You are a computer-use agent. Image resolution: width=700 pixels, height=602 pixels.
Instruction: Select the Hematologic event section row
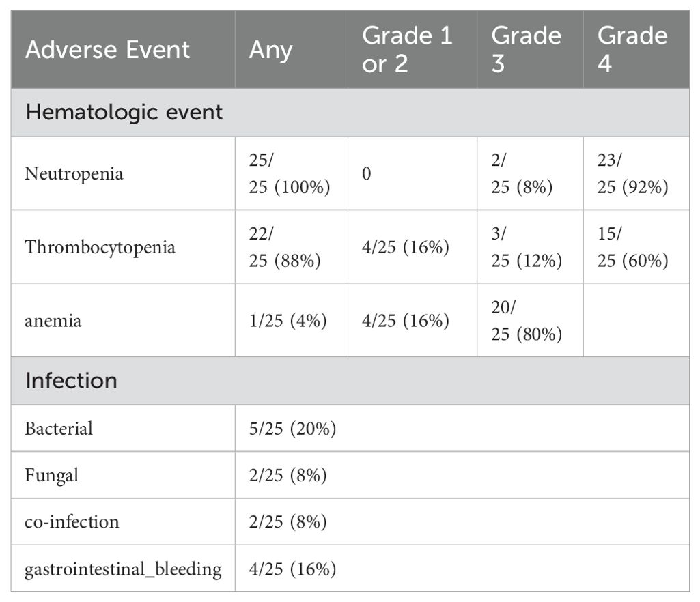[350, 113]
